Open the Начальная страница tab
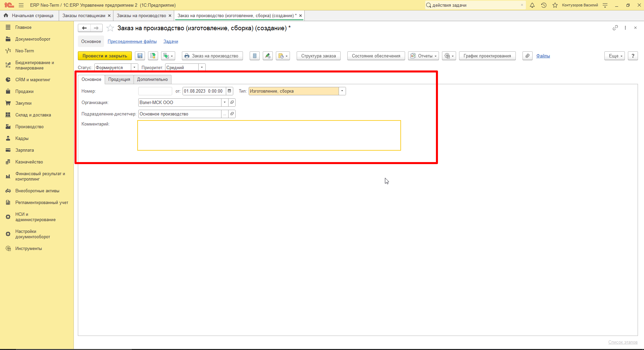This screenshot has height=350, width=644. pyautogui.click(x=30, y=16)
